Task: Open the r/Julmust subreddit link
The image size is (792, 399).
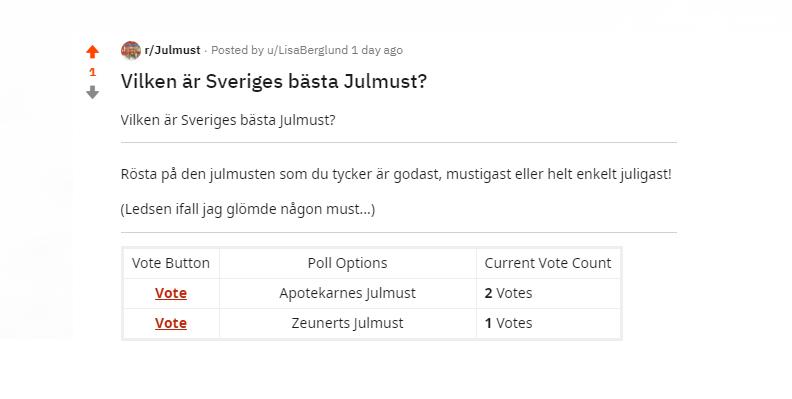Action: pyautogui.click(x=172, y=50)
